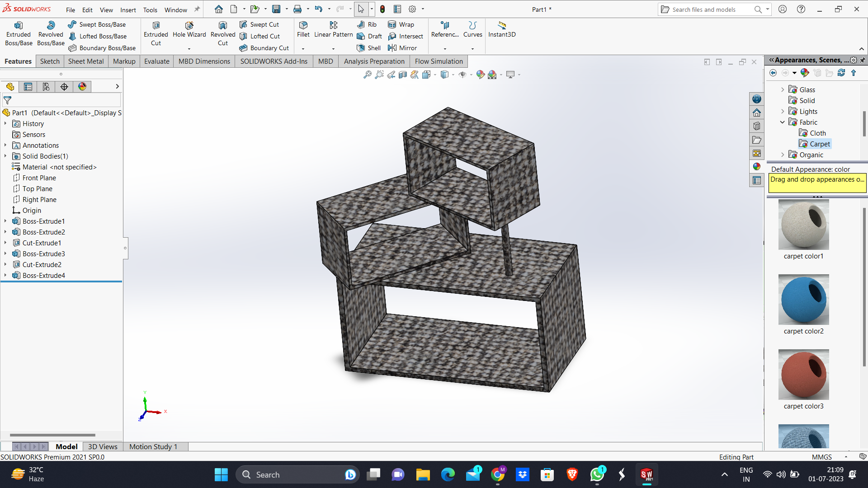Open the Insert menu

128,10
